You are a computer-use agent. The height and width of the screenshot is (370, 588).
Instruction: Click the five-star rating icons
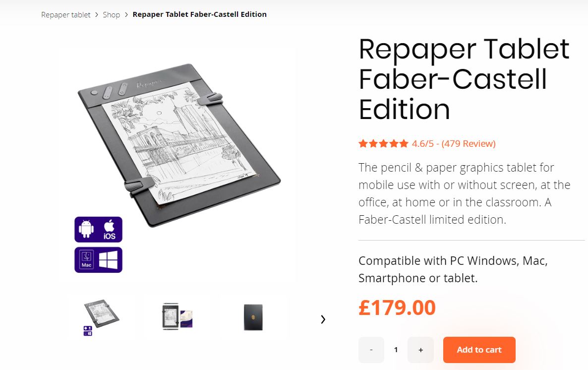[x=383, y=144]
